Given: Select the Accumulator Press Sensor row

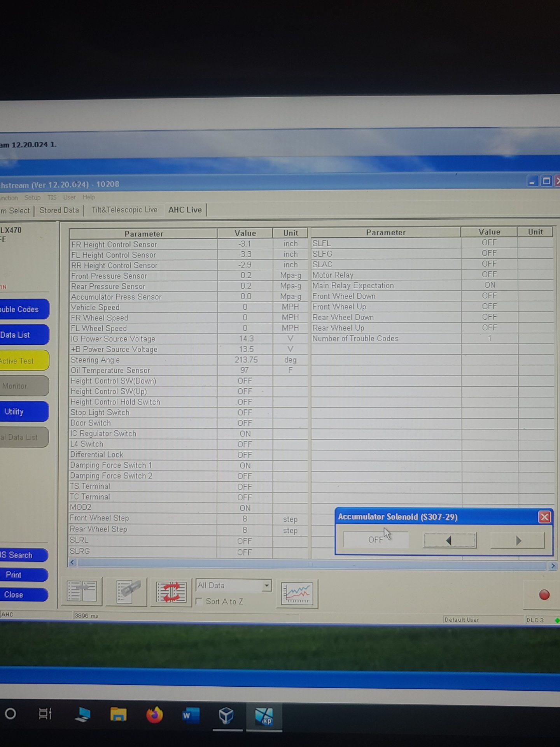Looking at the screenshot, I should pyautogui.click(x=189, y=297).
